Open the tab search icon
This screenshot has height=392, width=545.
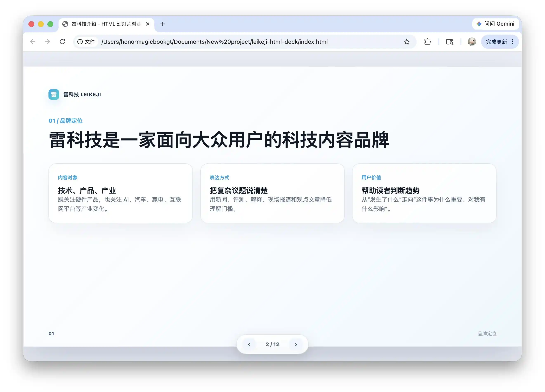pyautogui.click(x=450, y=42)
